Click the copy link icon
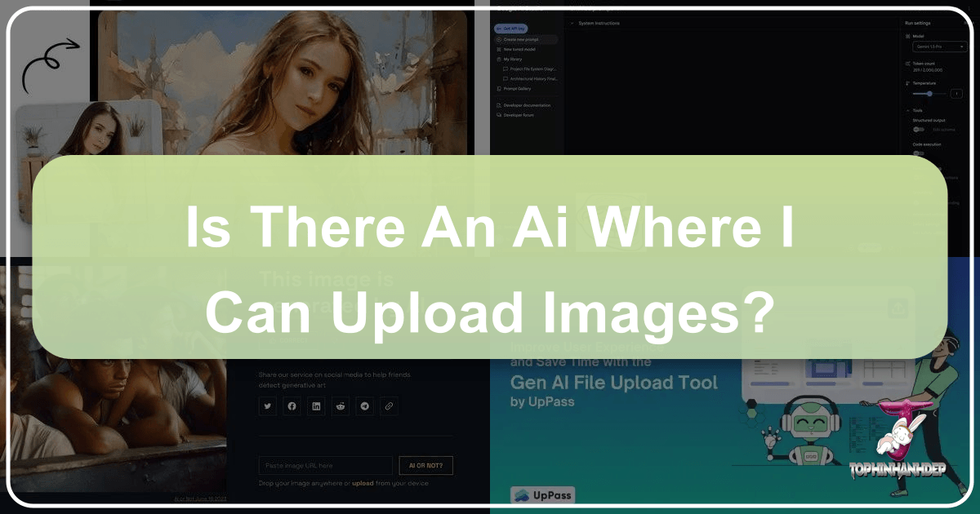Image resolution: width=980 pixels, height=514 pixels. 389,405
